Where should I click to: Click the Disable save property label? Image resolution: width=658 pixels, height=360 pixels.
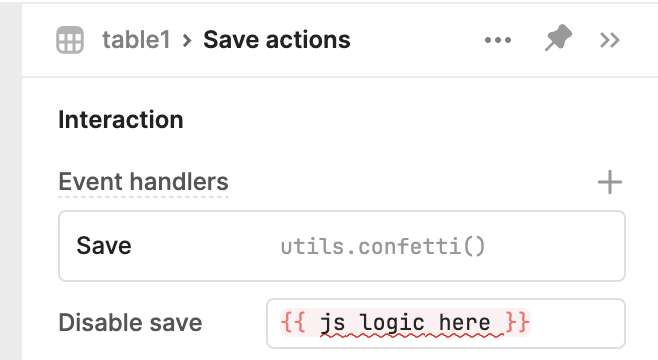[130, 323]
